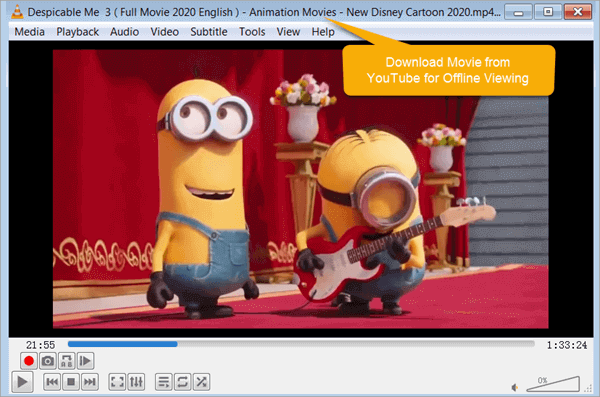Unmute audio via the speaker icon

(x=515, y=387)
